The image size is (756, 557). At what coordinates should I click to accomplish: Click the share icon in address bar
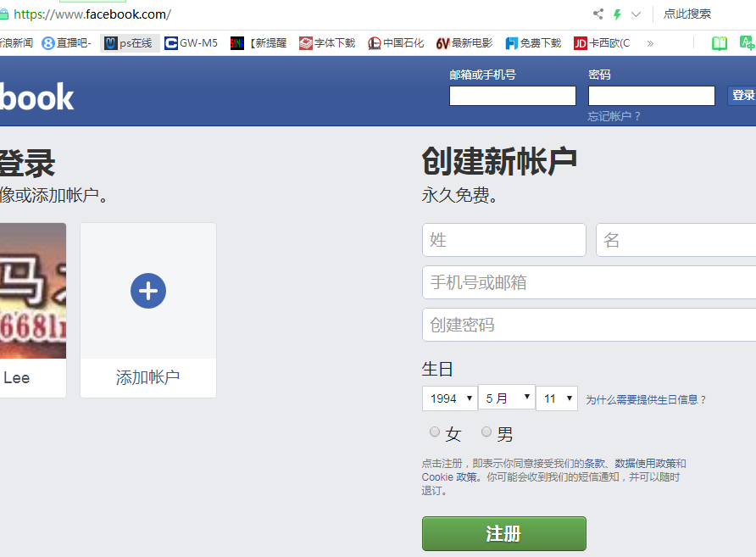[x=598, y=14]
